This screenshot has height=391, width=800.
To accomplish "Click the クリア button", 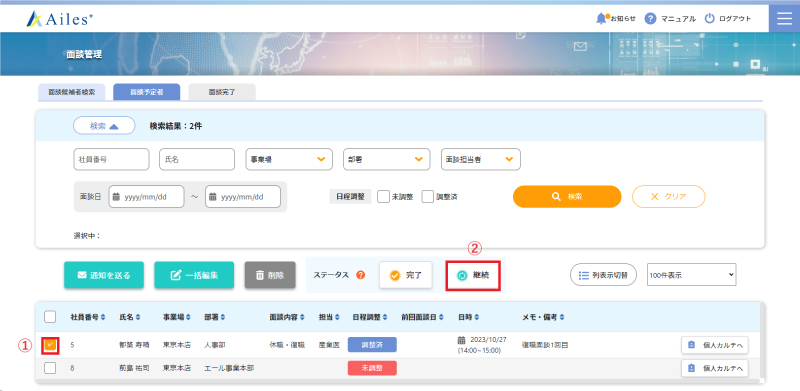I will (668, 197).
